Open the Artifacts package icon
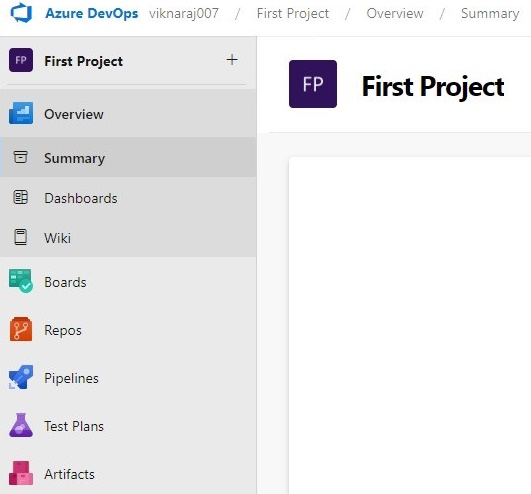Screen dimensions: 531x494 [x=21, y=473]
